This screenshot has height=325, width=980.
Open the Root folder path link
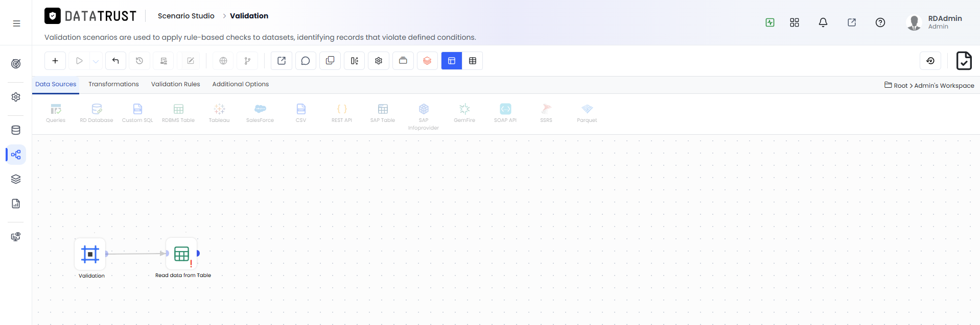(x=900, y=86)
